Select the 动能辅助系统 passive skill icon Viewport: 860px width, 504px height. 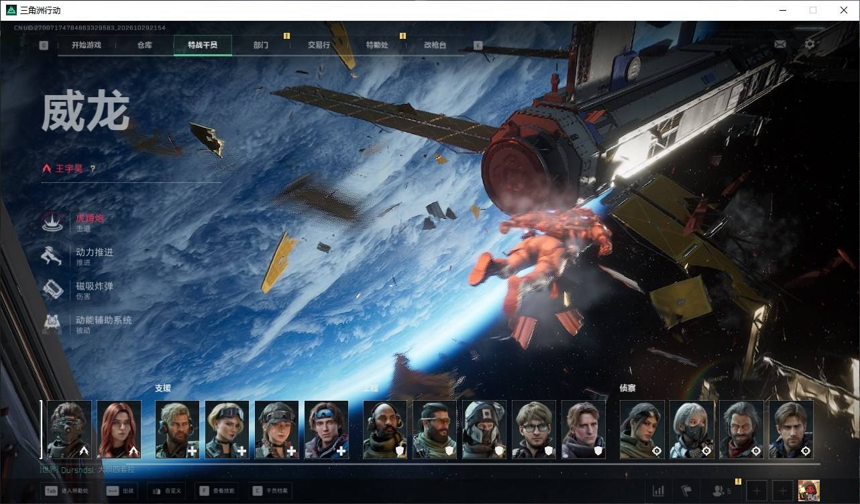(x=53, y=324)
